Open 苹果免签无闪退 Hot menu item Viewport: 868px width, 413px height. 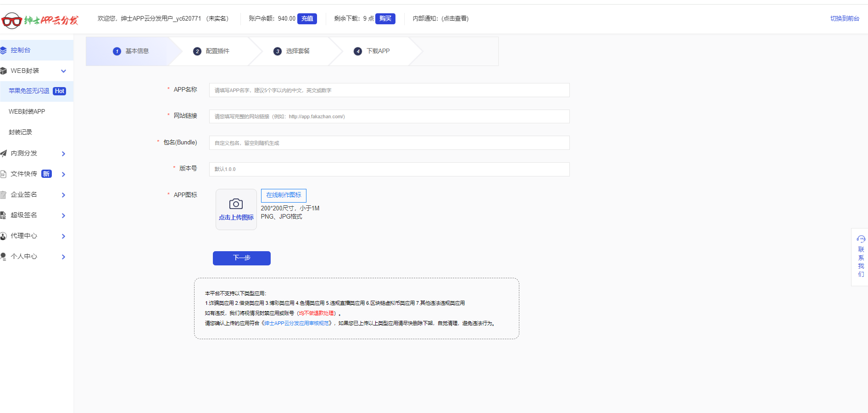tap(29, 91)
